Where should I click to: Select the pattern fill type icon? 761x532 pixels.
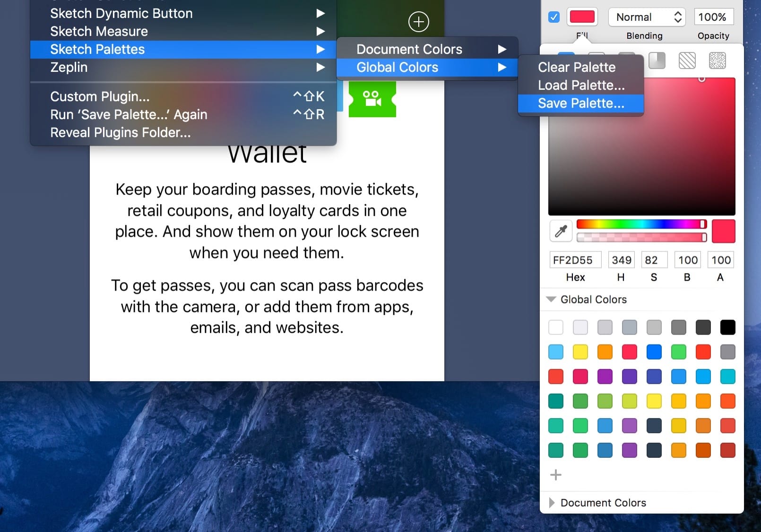[687, 60]
